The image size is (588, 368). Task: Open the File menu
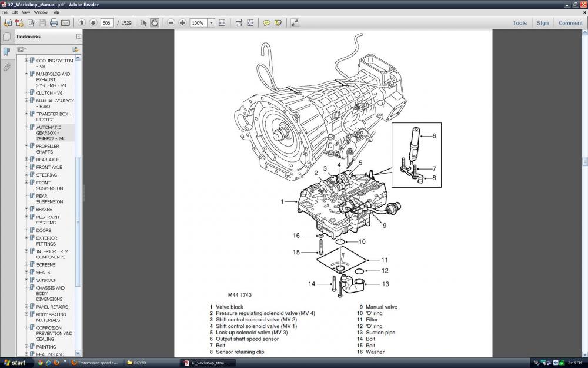pyautogui.click(x=5, y=11)
